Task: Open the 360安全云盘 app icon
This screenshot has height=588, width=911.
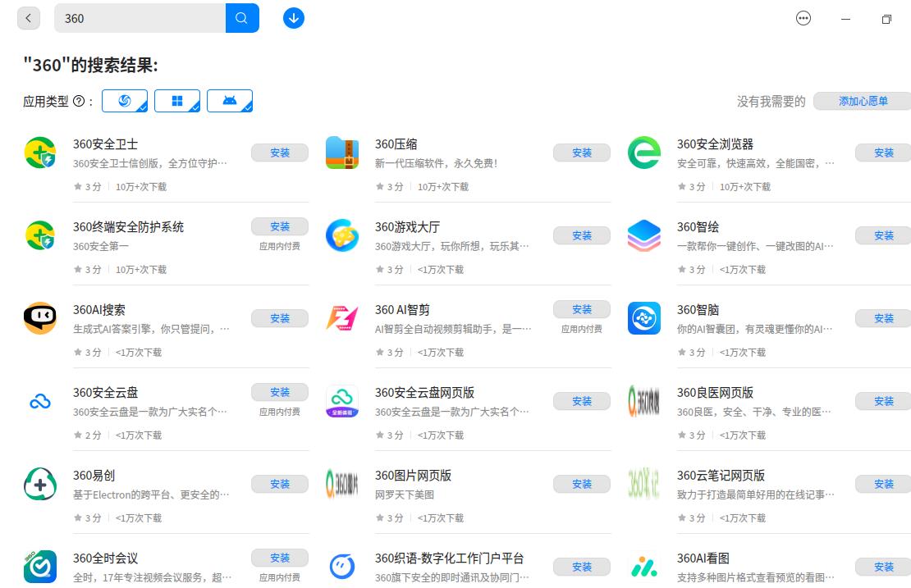Action: click(40, 401)
